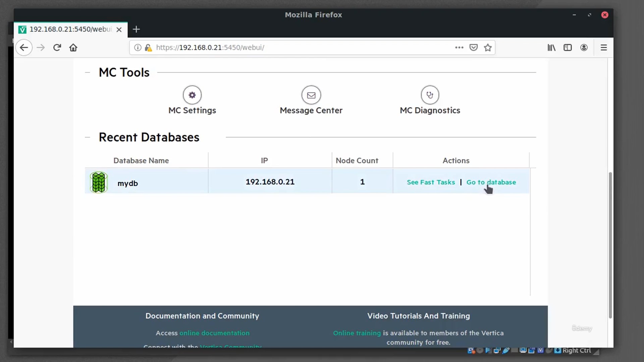Click the 192.168.0.21 IP cell
This screenshot has width=644, height=362.
coord(270,182)
